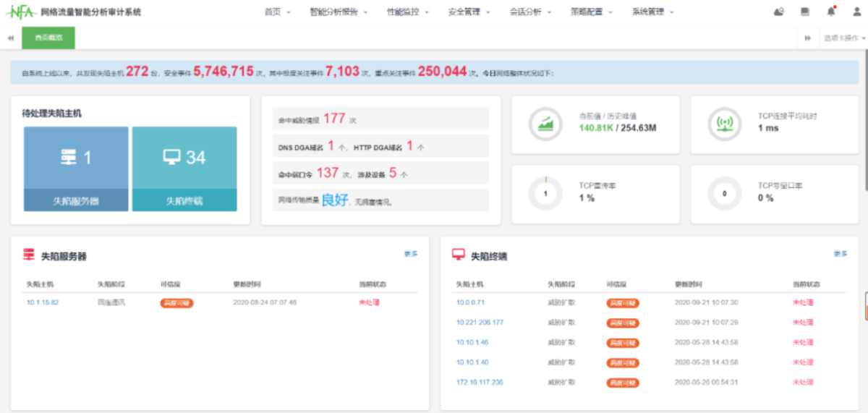Screen dimensions: 868x413
Task: Expand the 策略配置 menu
Action: (592, 12)
